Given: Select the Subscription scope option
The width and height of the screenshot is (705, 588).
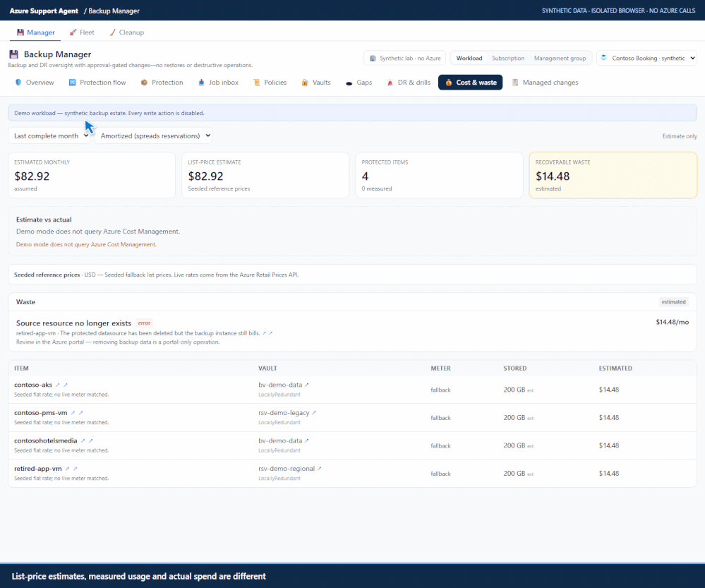Looking at the screenshot, I should [508, 58].
